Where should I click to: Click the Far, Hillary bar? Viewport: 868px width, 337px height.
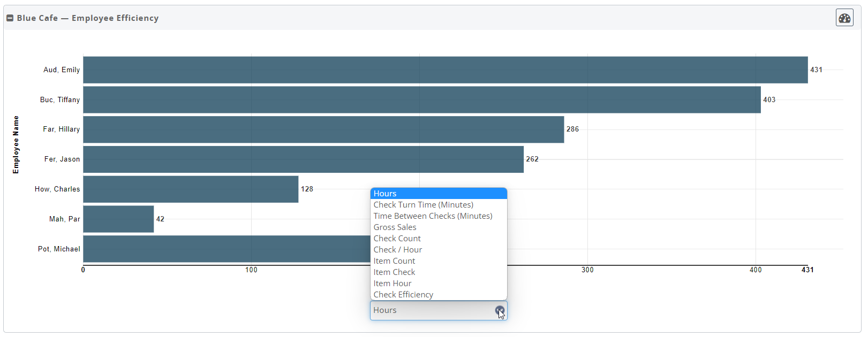(323, 129)
